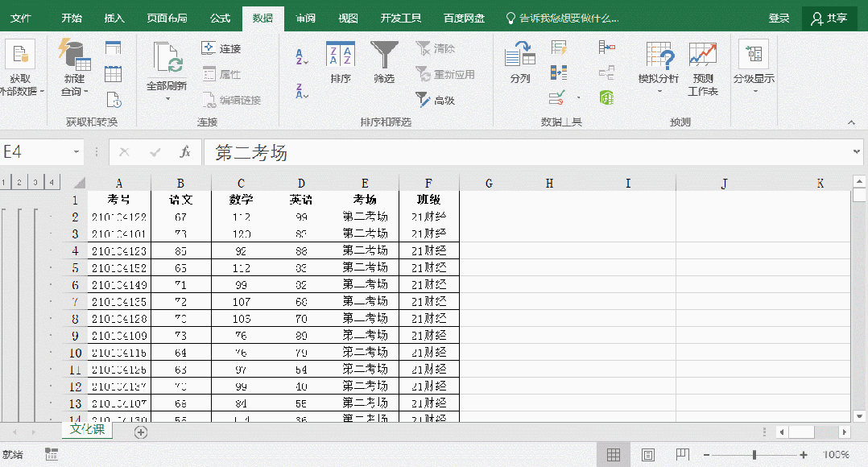Viewport: 868px width, 467px height.
Task: Click the Edit Links icon
Action: tap(208, 100)
